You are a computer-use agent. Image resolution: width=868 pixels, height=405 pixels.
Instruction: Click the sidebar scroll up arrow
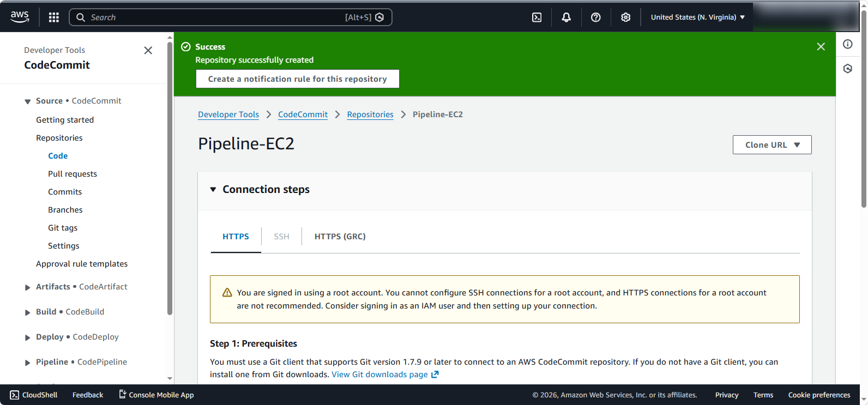coord(170,38)
